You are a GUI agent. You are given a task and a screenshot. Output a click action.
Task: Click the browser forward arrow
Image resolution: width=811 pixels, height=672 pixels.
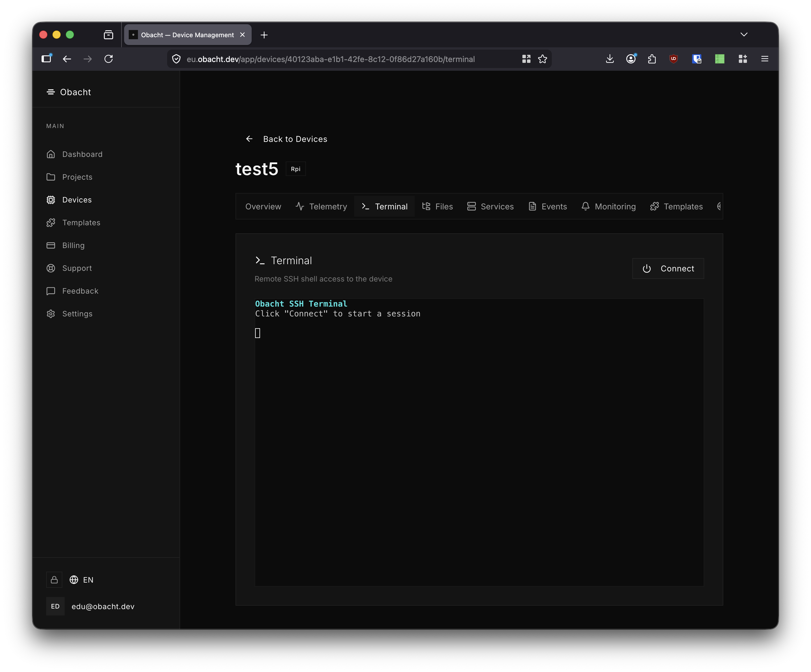[x=88, y=59]
